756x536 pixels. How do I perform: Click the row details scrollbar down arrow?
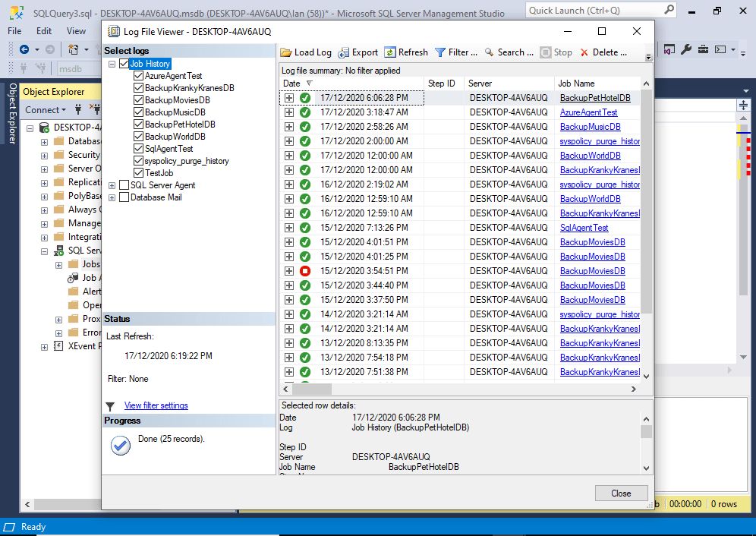click(646, 468)
